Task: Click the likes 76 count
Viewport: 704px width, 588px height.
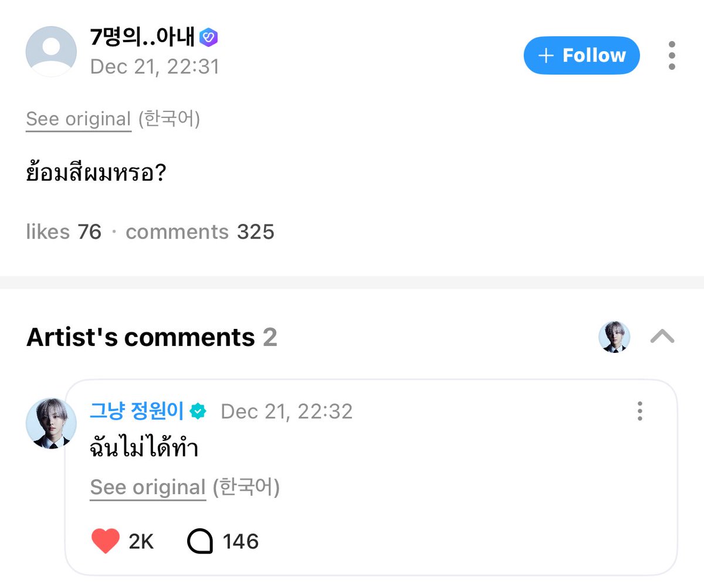Action: pos(64,232)
